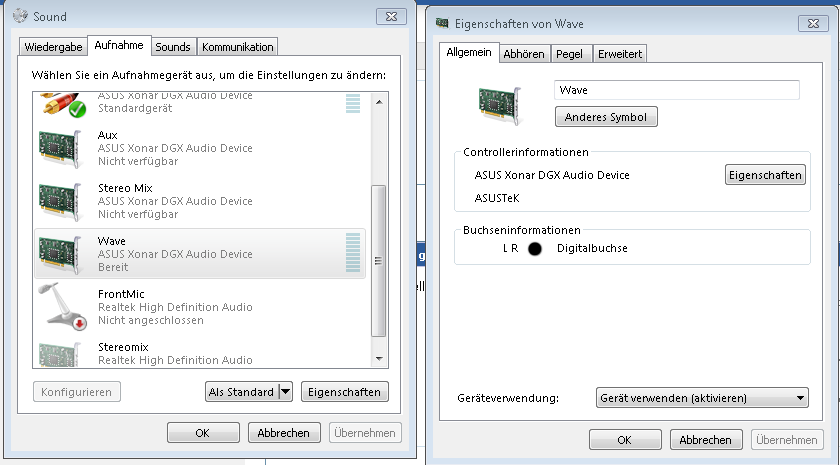This screenshot has width=840, height=465.
Task: Open controller Eigenschaften in Wave properties
Action: pos(765,175)
